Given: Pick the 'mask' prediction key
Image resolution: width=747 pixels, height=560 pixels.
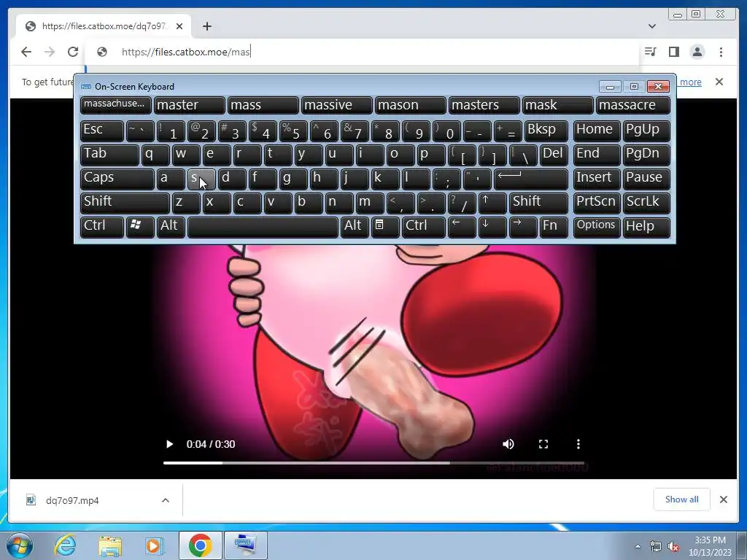Looking at the screenshot, I should 558,105.
